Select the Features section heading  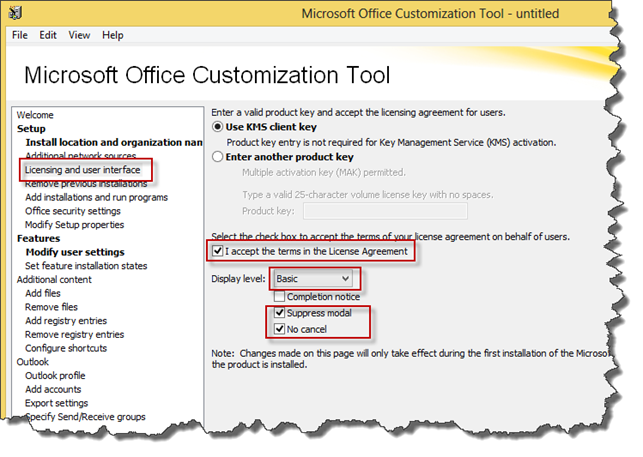click(39, 238)
